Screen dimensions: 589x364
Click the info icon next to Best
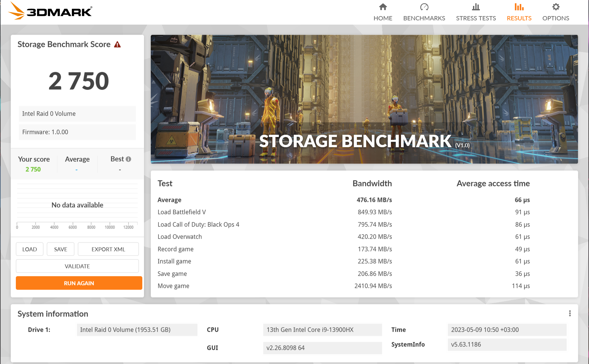pyautogui.click(x=128, y=159)
